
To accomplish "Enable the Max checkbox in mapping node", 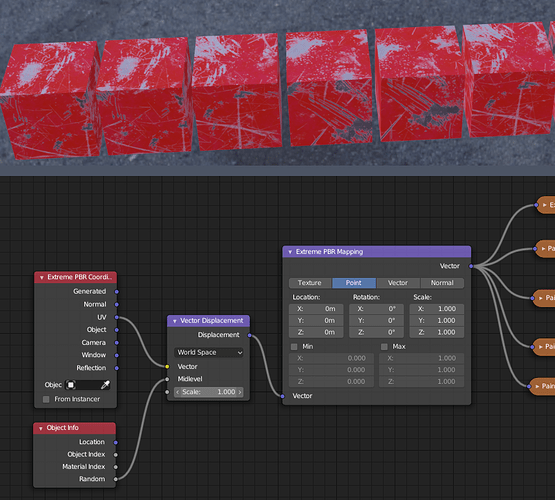I will 384,347.
